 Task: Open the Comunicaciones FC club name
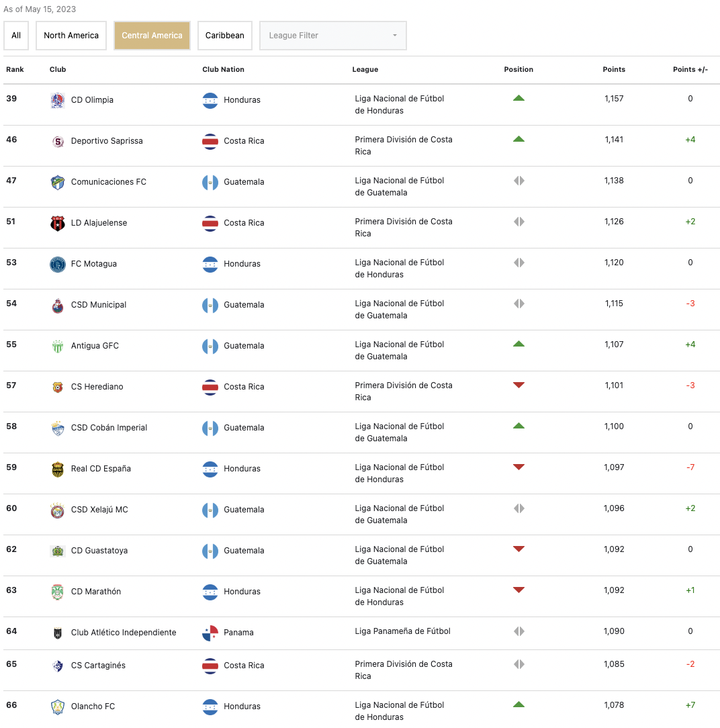click(x=109, y=181)
